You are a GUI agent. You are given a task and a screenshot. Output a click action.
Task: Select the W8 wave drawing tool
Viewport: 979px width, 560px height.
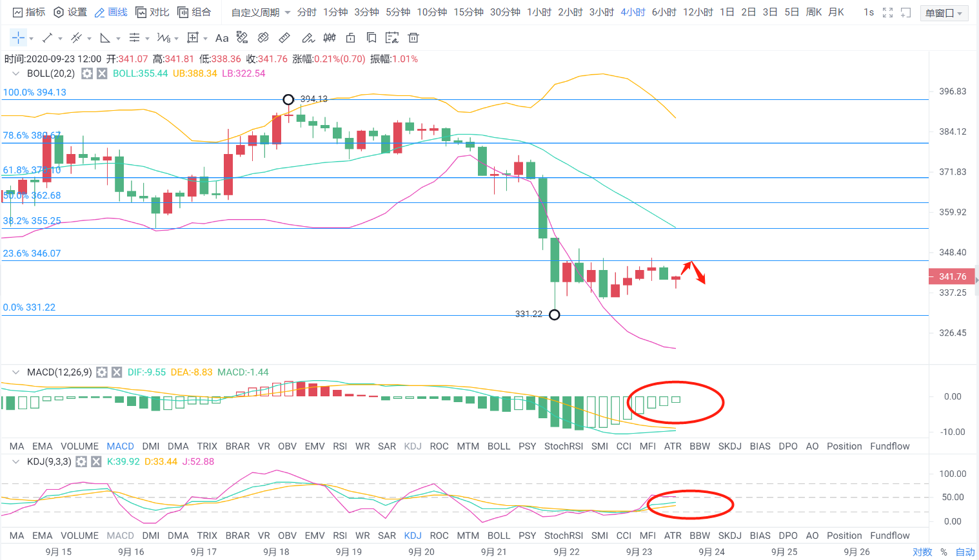pos(163,38)
